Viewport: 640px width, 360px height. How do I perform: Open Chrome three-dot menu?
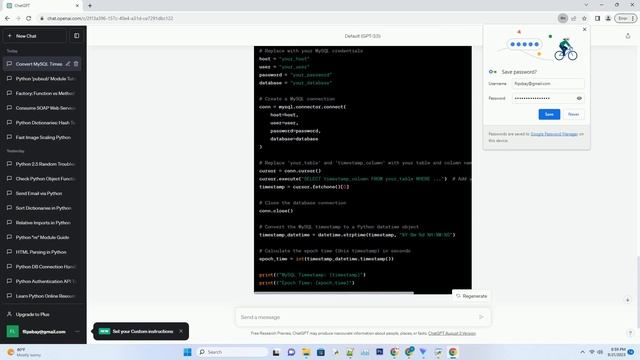click(x=633, y=18)
